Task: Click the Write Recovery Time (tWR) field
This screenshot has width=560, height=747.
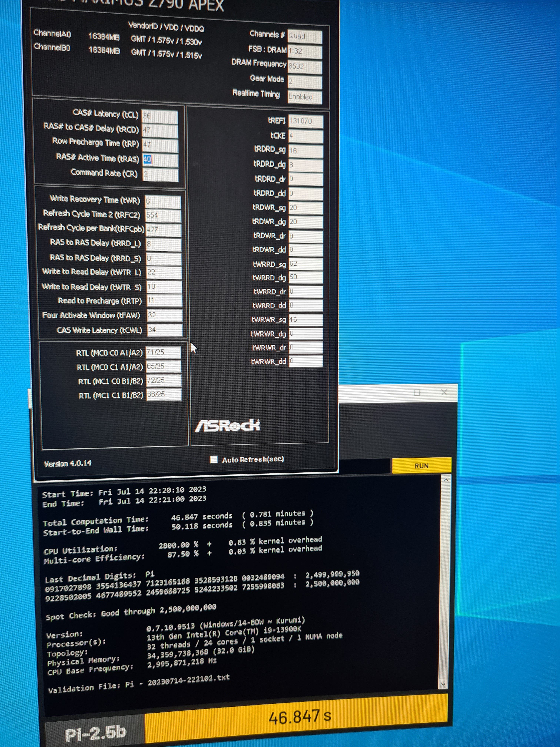Action: pos(163,202)
